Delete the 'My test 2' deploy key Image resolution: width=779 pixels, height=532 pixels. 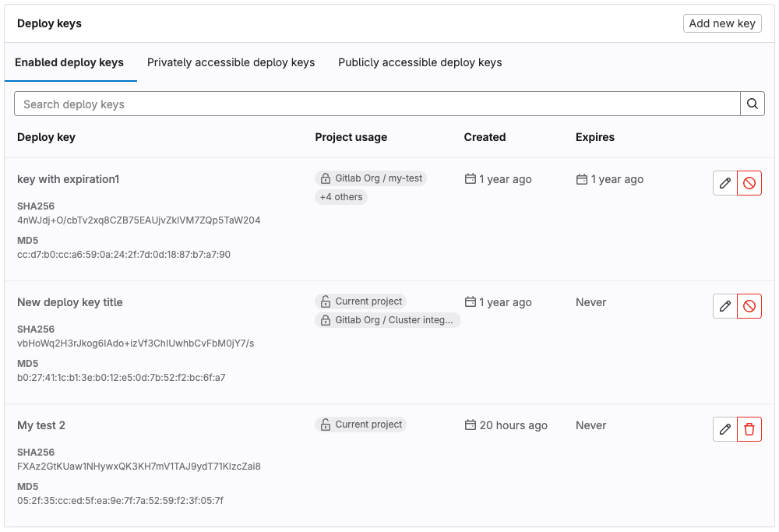[749, 429]
